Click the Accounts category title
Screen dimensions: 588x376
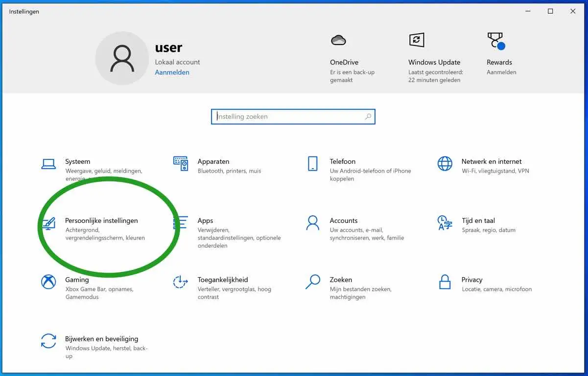[344, 221]
